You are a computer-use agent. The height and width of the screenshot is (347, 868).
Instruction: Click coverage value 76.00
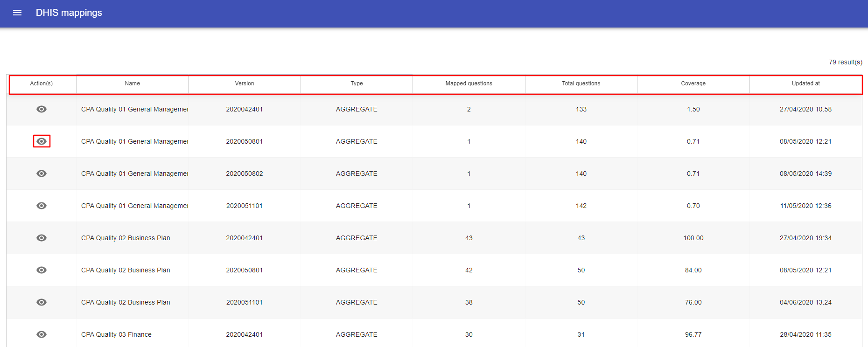(693, 302)
